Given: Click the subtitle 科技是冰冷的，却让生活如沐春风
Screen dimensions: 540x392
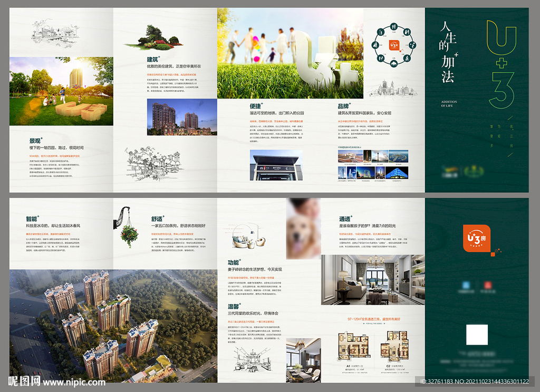Looking at the screenshot, I should click(x=53, y=226).
